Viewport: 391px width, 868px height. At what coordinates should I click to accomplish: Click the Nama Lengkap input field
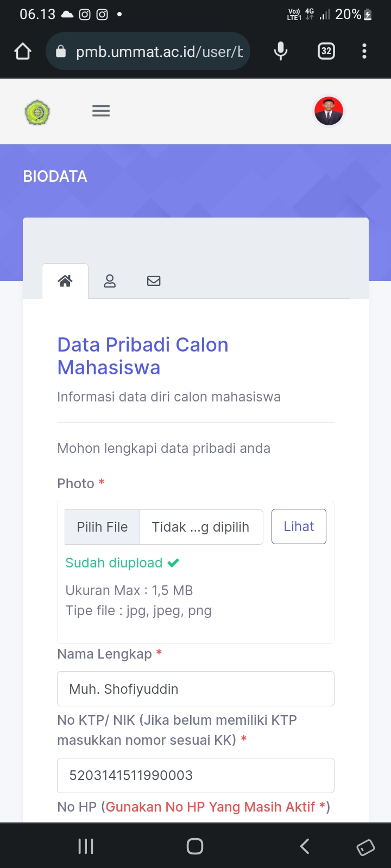[x=195, y=689]
